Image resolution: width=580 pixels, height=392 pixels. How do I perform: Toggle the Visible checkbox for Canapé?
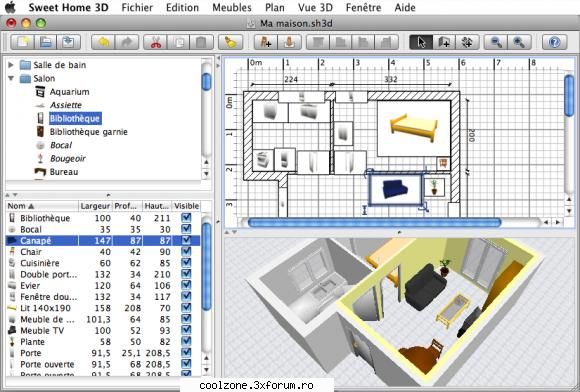click(x=186, y=240)
